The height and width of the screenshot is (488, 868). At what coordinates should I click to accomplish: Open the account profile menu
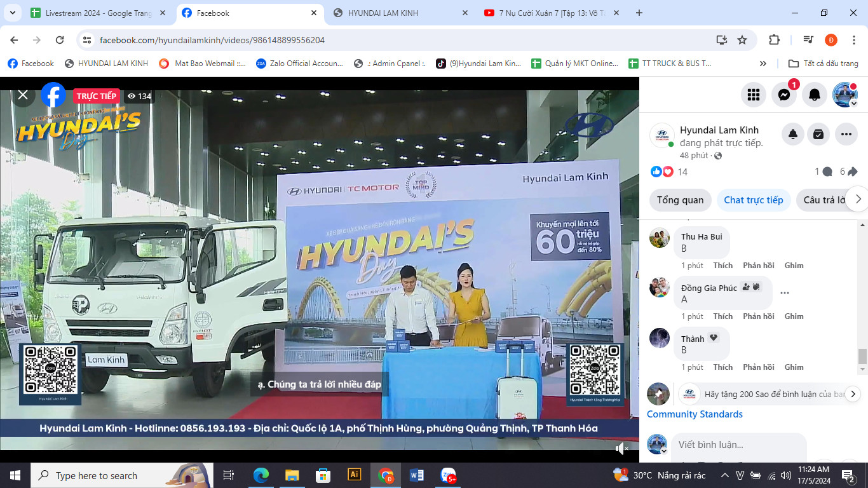click(x=845, y=95)
